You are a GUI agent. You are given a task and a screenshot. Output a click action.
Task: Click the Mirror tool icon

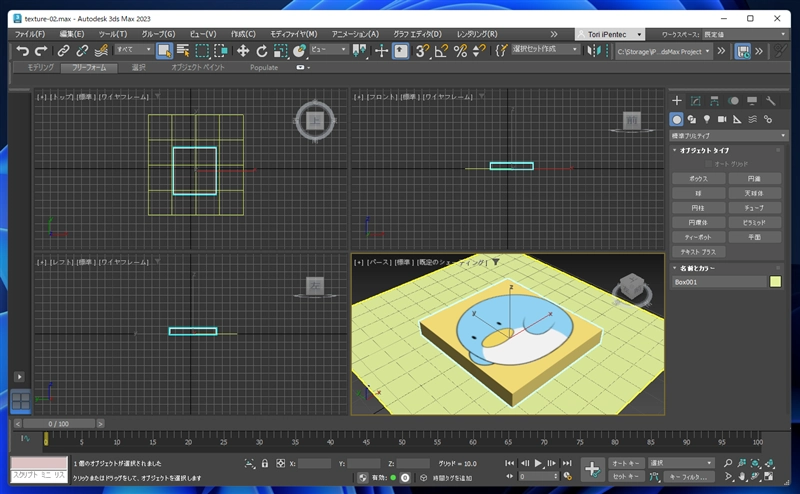594,51
